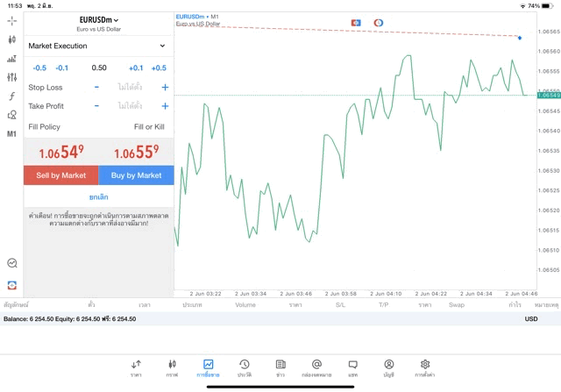
Task: Click the EURUSDm chart title label
Action: (190, 17)
